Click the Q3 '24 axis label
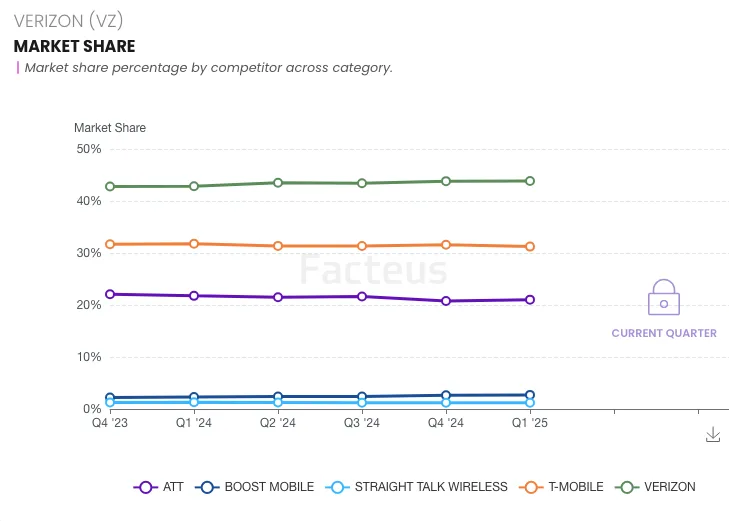The image size is (729, 521). pyautogui.click(x=361, y=423)
